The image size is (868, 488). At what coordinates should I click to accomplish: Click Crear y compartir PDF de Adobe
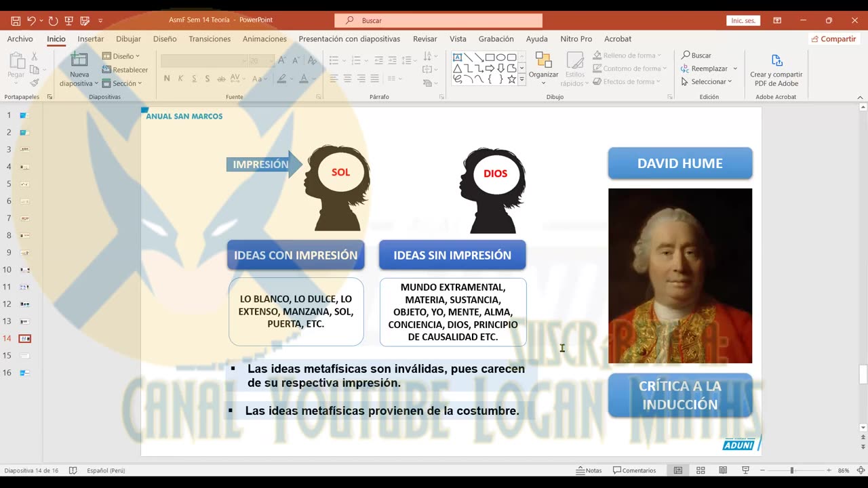coord(776,70)
